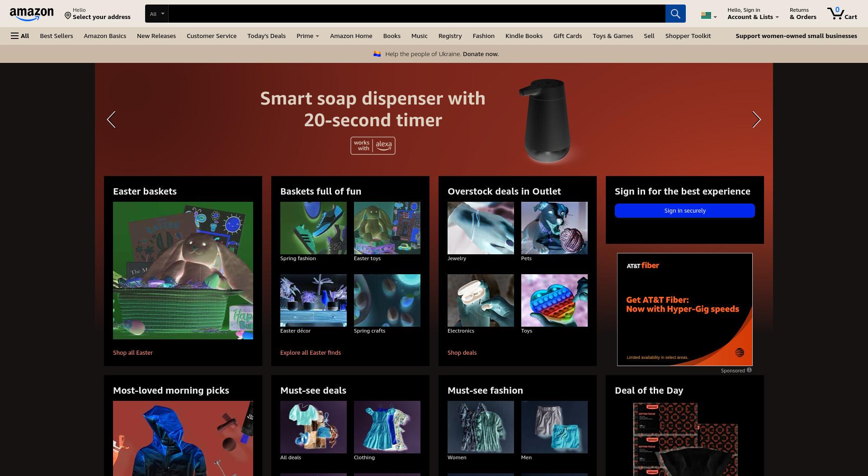Open Toys & Games nav item
Viewport: 868px width, 476px height.
coord(613,36)
